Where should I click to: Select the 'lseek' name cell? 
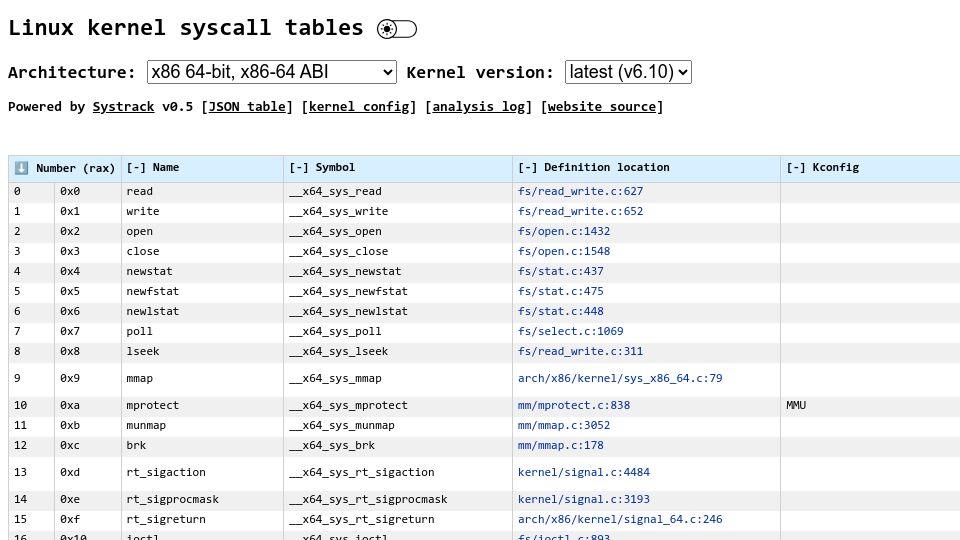[x=202, y=351]
